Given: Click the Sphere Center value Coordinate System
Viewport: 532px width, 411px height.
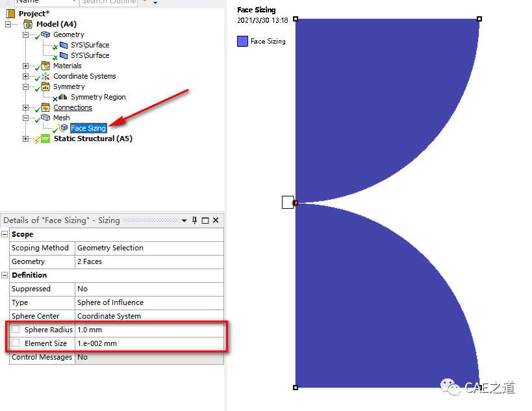Looking at the screenshot, I should (149, 316).
